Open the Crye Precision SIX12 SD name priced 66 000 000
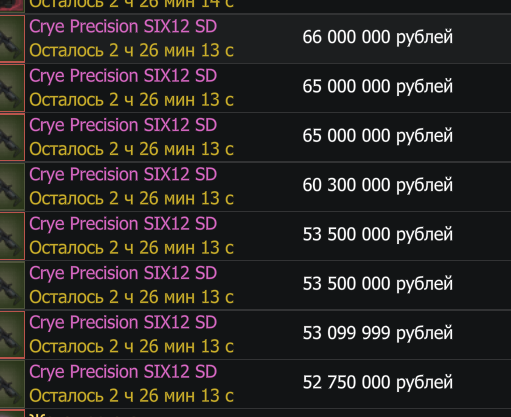 [x=123, y=27]
